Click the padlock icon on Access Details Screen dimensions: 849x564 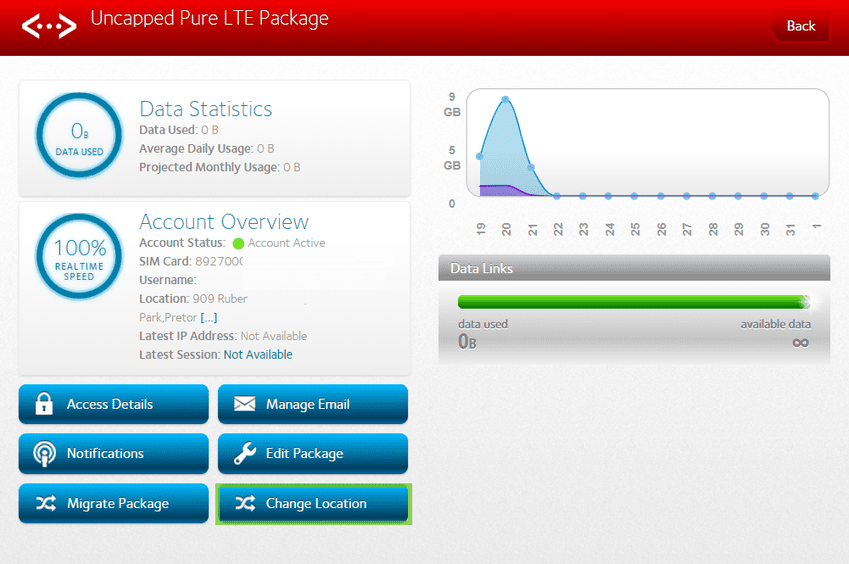(x=44, y=404)
